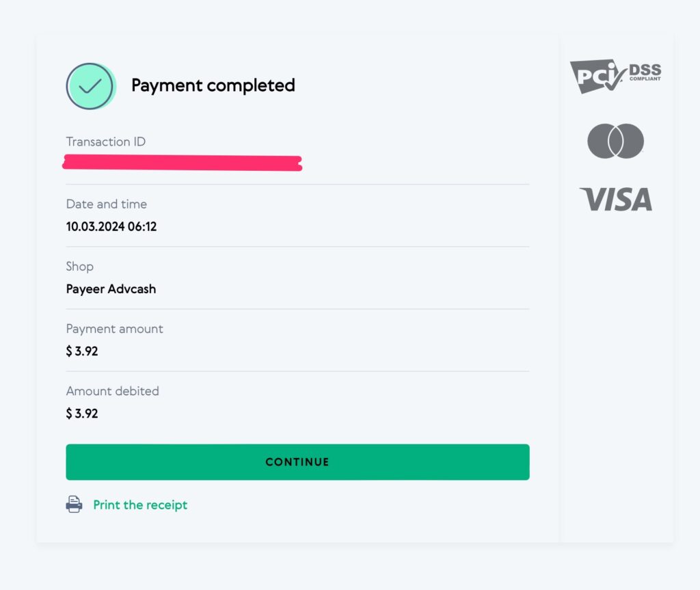Click the VISA logo

coord(615,199)
